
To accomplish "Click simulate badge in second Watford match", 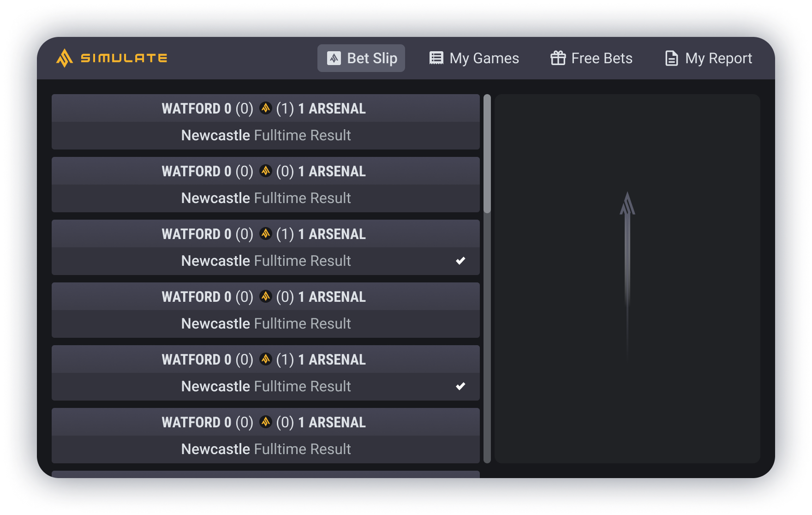I will pyautogui.click(x=265, y=171).
